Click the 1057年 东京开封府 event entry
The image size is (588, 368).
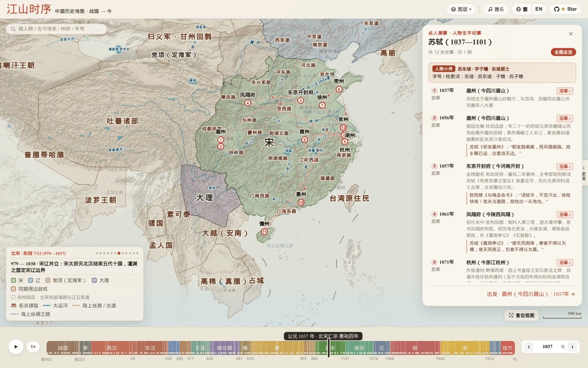point(502,184)
